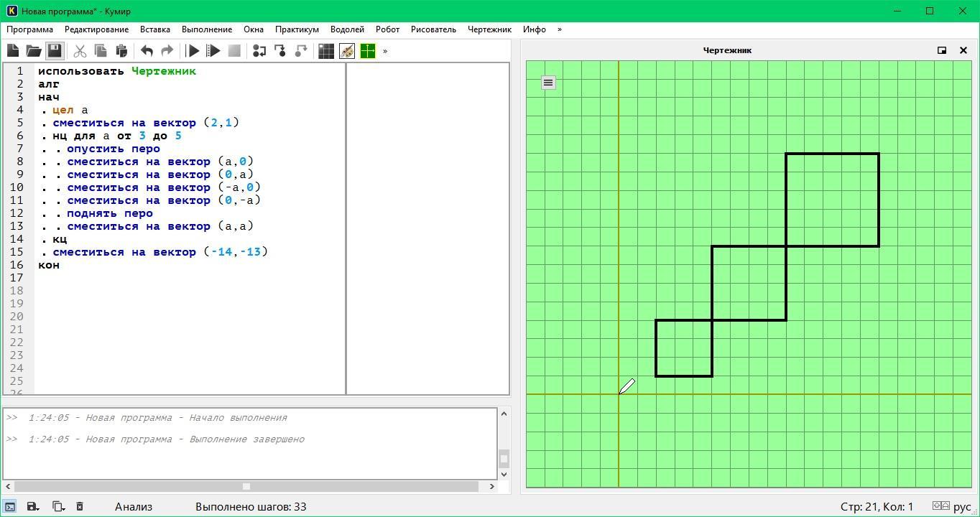The width and height of the screenshot is (980, 517).
Task: Click the horizontal scrollbar right arrow
Action: pos(491,486)
